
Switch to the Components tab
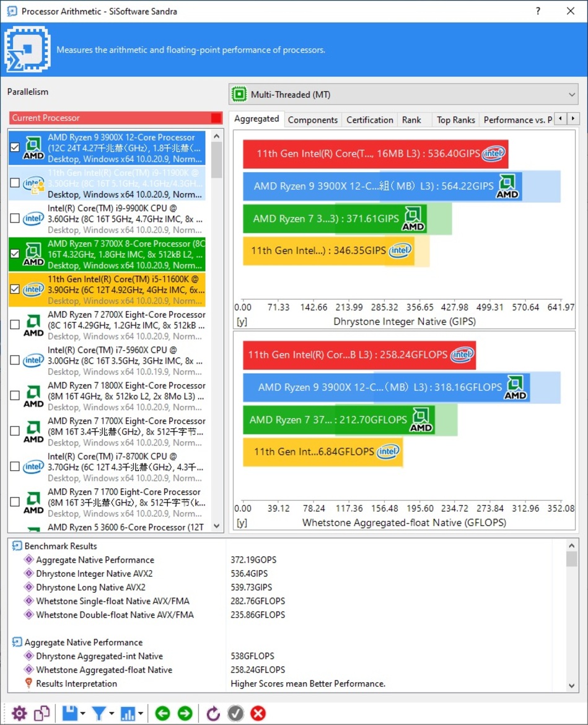tap(313, 120)
